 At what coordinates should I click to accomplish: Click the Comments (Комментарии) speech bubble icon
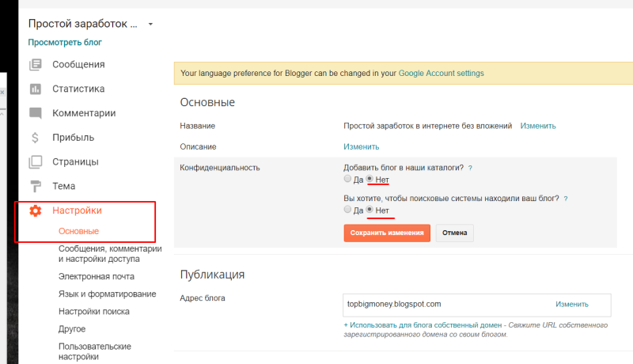[x=35, y=113]
